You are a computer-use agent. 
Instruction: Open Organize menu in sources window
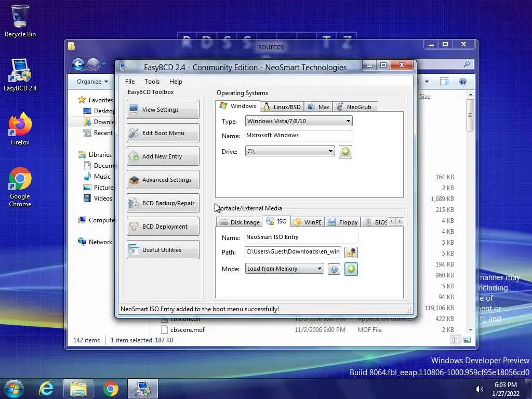[92, 82]
